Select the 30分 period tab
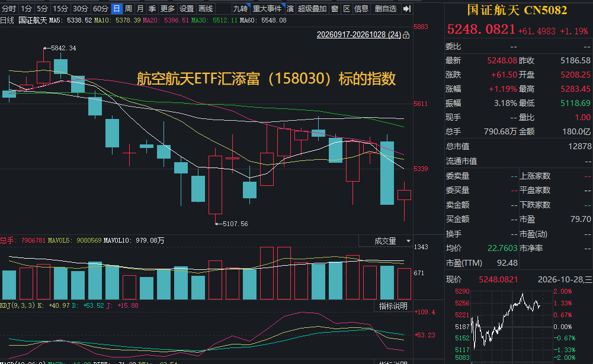Screen dimensions: 593x364 (x=80, y=9)
